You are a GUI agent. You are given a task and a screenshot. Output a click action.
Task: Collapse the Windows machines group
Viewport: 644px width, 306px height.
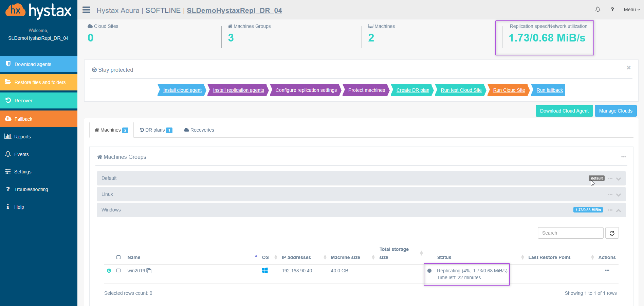619,210
